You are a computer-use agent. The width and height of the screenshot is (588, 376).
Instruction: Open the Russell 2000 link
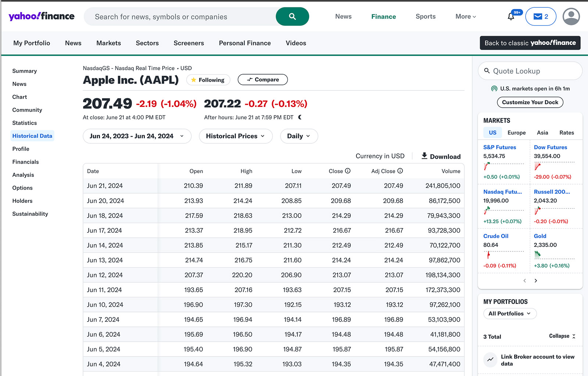point(552,192)
